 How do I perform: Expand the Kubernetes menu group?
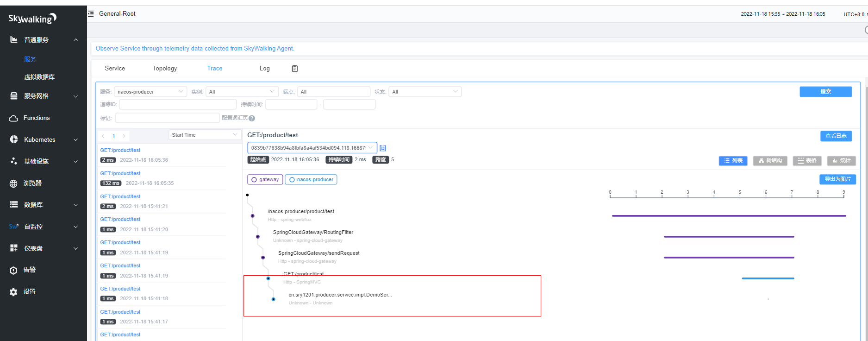(x=76, y=139)
